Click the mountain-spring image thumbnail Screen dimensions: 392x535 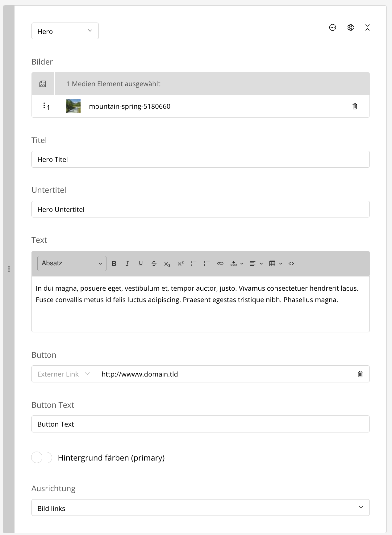pos(73,106)
